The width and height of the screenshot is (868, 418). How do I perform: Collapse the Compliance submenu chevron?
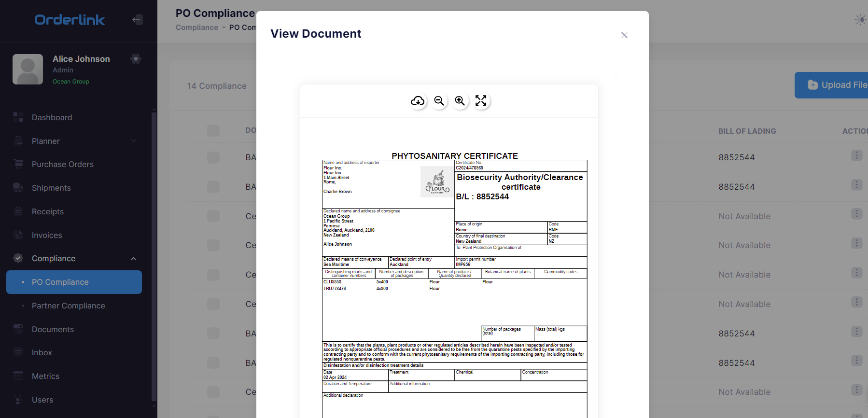(134, 259)
